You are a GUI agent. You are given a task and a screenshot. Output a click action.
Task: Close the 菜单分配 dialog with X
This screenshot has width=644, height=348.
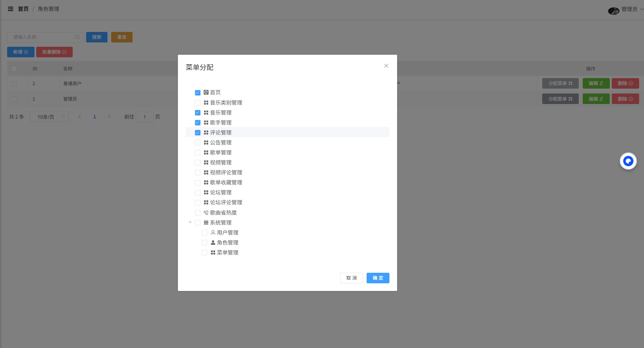click(x=386, y=66)
